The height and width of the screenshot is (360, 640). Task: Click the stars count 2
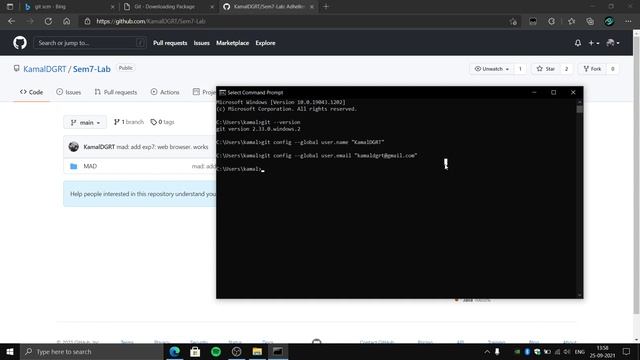(566, 69)
